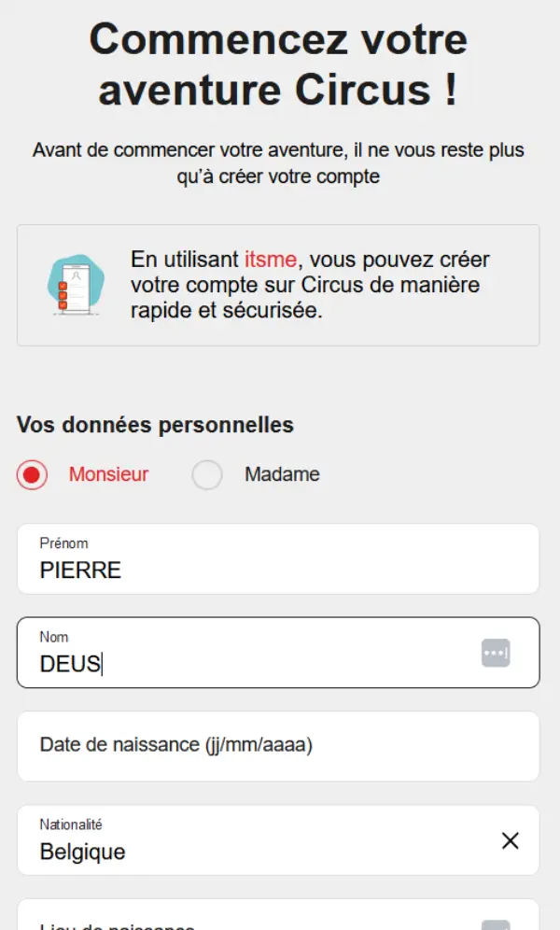This screenshot has height=930, width=560.
Task: Switch title selection to Madame
Action: pos(205,474)
